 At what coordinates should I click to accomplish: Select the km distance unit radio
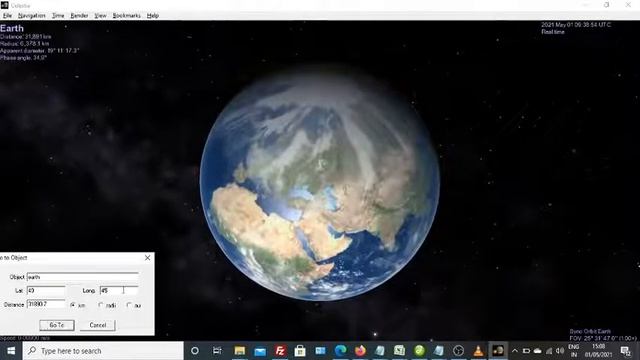[x=73, y=305]
